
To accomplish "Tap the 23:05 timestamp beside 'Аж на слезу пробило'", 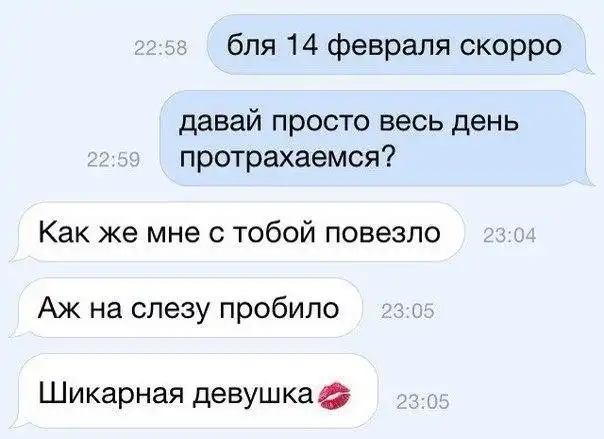I will (x=407, y=311).
